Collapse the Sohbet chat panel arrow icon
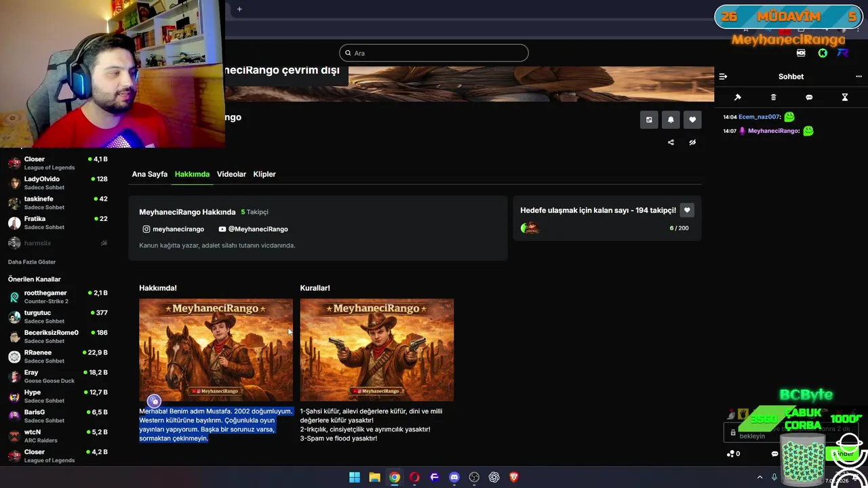The height and width of the screenshot is (488, 868). [723, 77]
